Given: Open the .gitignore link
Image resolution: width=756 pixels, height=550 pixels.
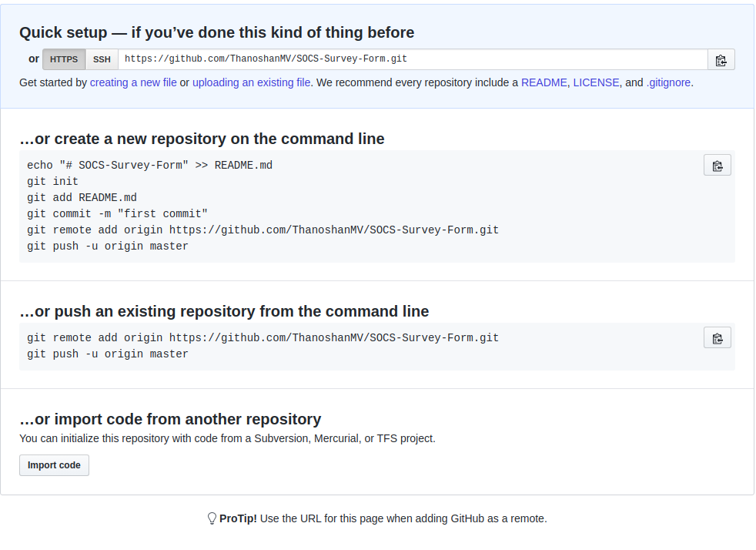Looking at the screenshot, I should (x=668, y=82).
